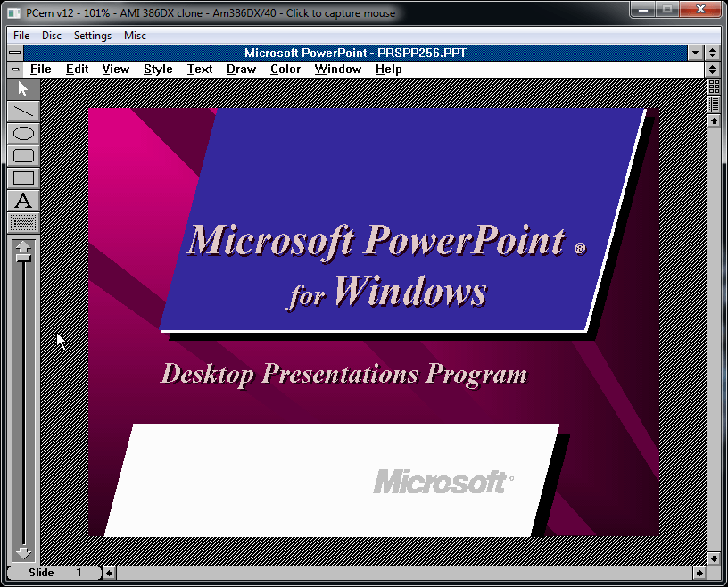Open the PowerPoint File menu
The image size is (728, 587).
[x=40, y=70]
